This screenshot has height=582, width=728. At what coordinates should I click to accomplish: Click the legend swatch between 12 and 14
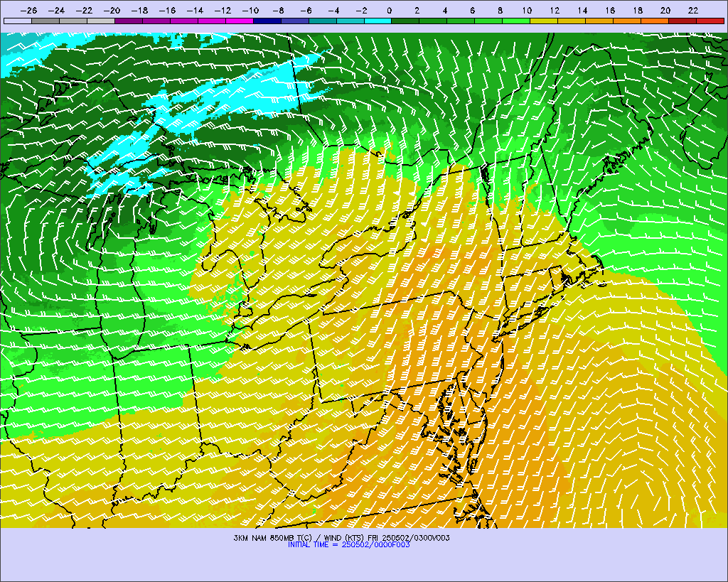click(572, 21)
